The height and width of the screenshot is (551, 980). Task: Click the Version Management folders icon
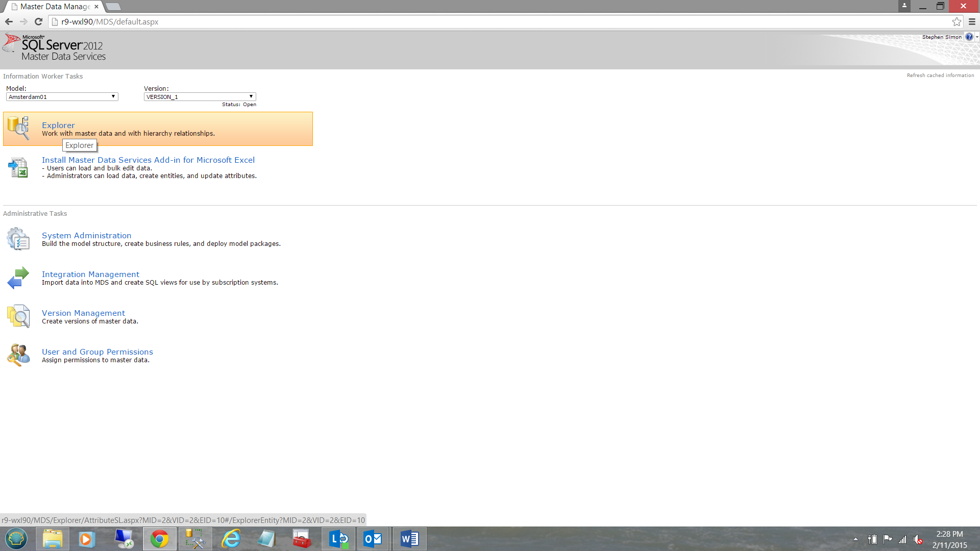(x=18, y=316)
